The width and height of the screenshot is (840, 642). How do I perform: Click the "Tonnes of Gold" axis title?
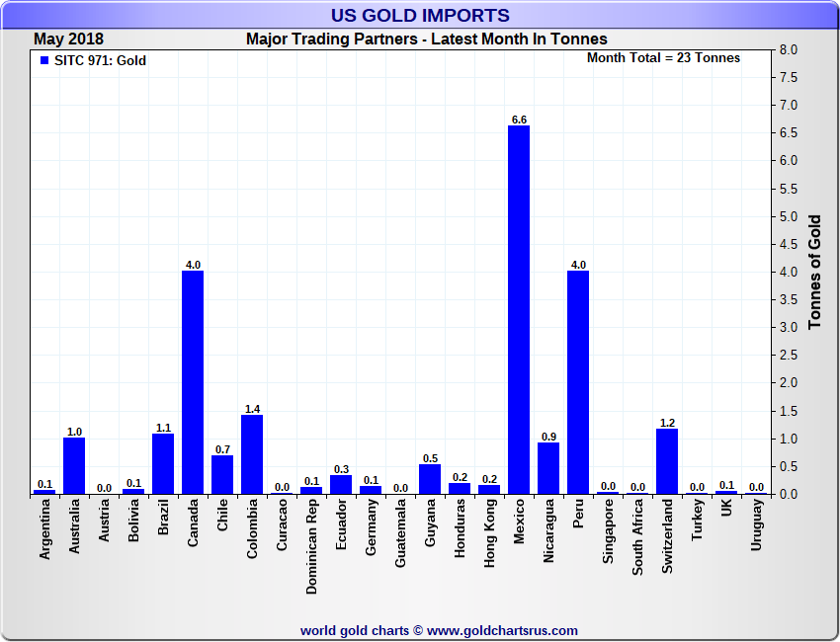pyautogui.click(x=814, y=272)
